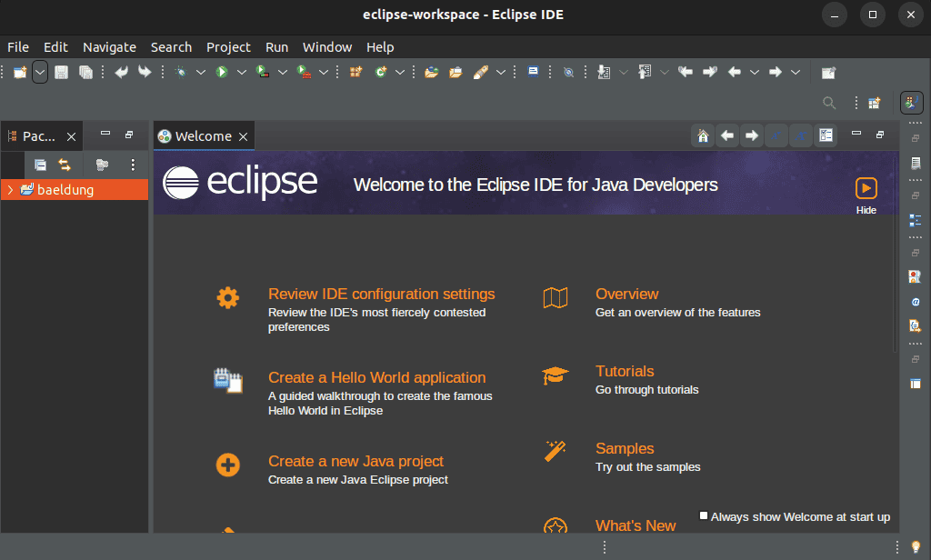
Task: Click the Open Perspective icon
Action: pyautogui.click(x=874, y=103)
